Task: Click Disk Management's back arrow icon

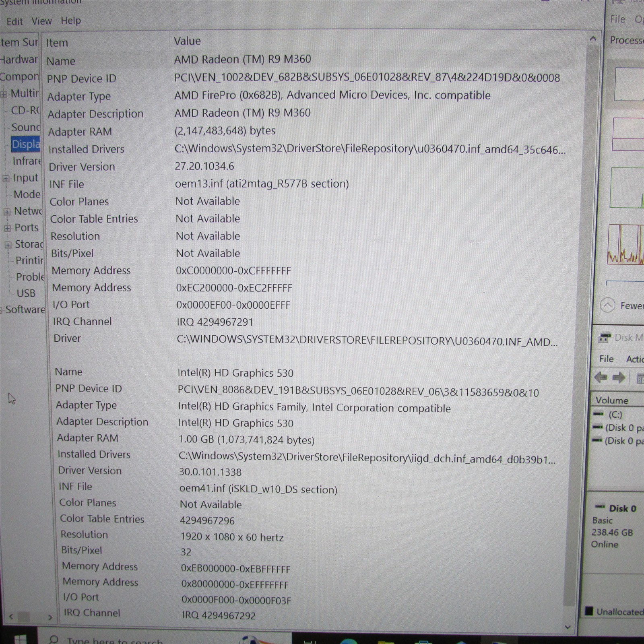Action: pos(601,378)
